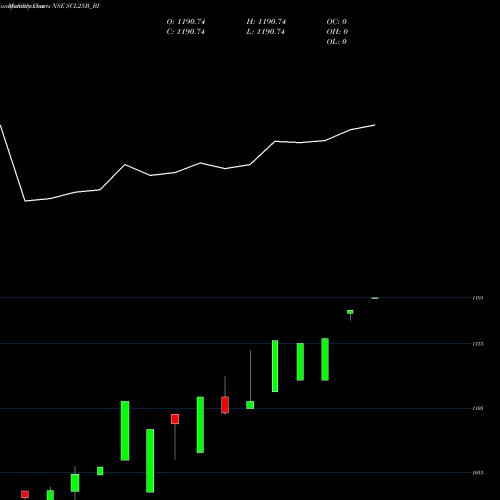500x500 pixels.
Task: Click the 1105 price axis label
Action: tap(478, 408)
